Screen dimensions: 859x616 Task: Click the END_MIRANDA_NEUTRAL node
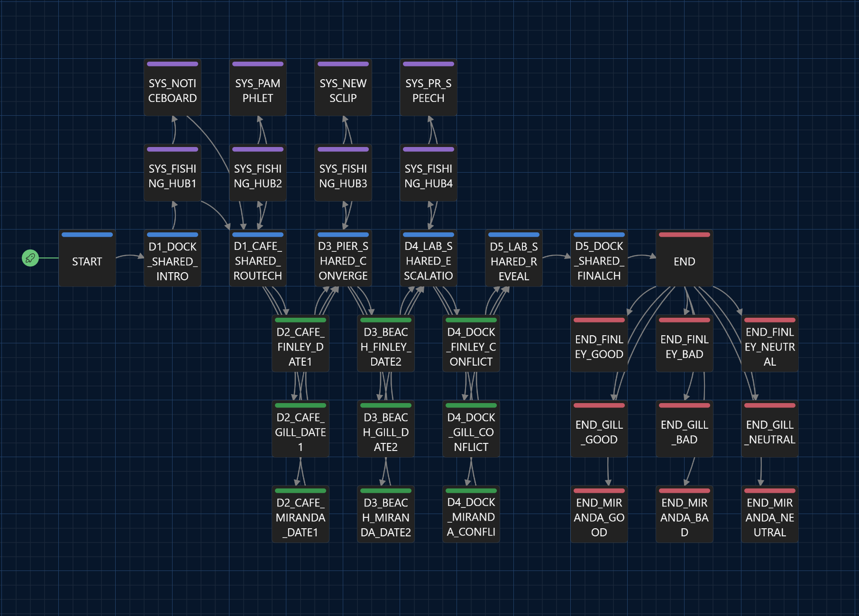tap(770, 514)
